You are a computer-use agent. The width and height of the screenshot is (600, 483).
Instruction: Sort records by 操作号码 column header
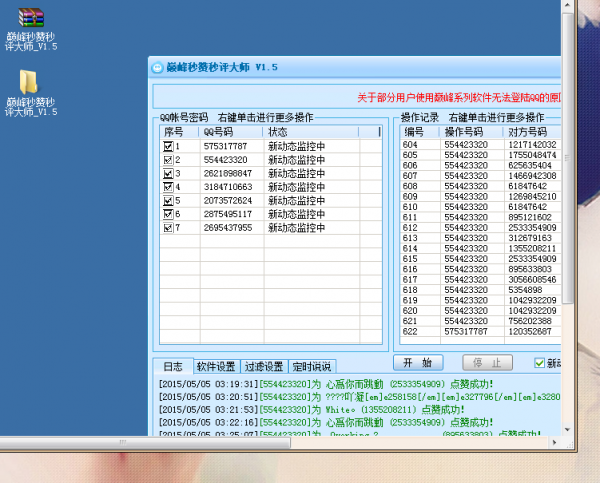471,132
